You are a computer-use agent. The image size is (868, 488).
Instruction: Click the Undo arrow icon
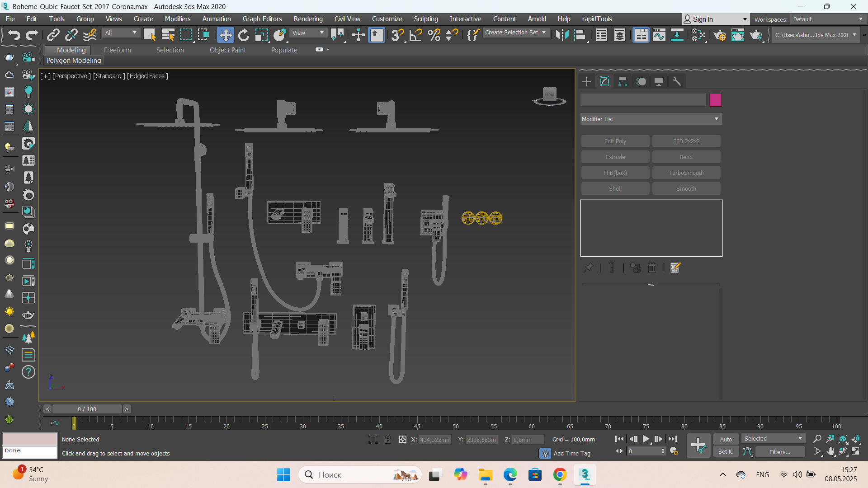(14, 35)
